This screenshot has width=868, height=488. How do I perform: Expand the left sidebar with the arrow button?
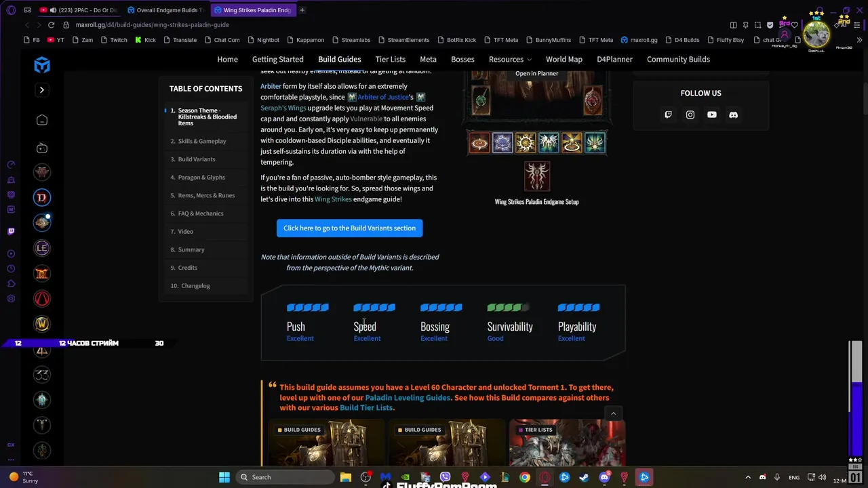coord(41,89)
